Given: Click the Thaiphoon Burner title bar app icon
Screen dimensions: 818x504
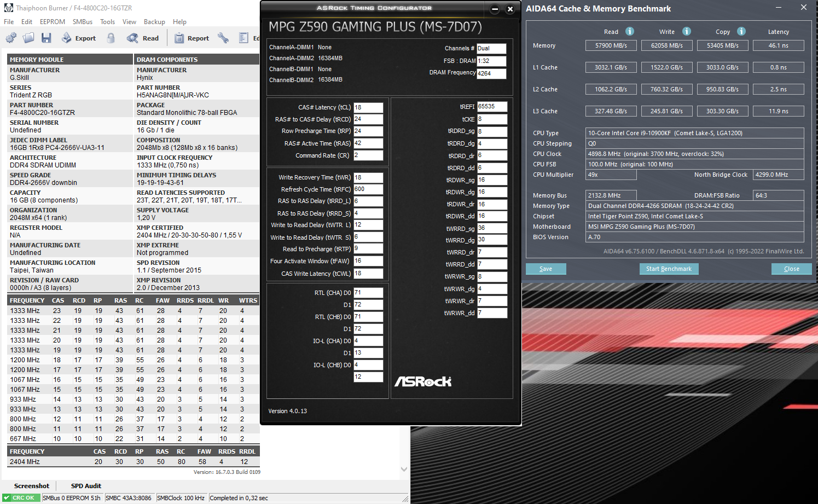Looking at the screenshot, I should [8, 8].
